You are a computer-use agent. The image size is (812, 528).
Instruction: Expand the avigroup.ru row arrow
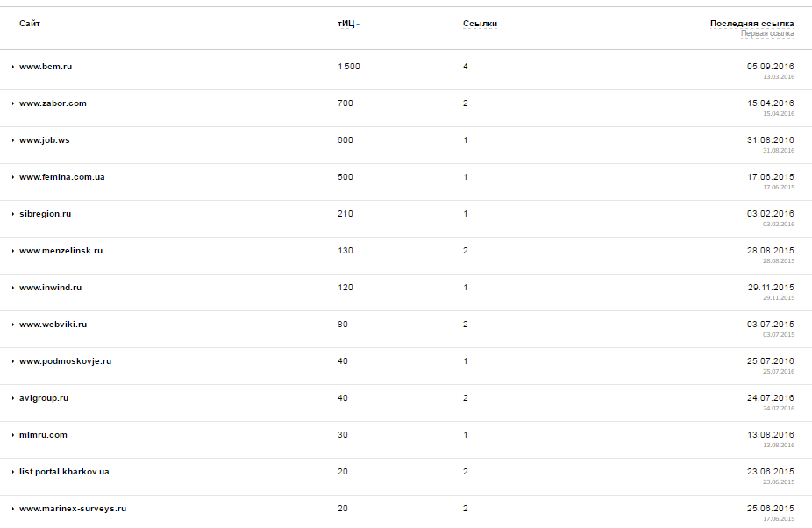pos(13,398)
